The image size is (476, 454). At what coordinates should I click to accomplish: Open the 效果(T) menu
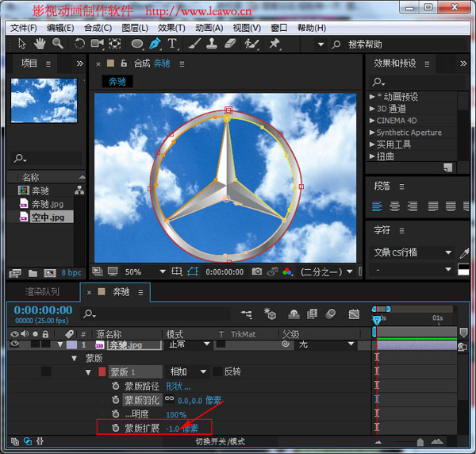(x=171, y=28)
